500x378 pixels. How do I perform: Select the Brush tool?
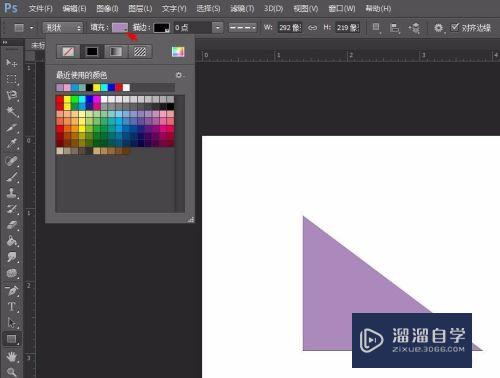[11, 176]
